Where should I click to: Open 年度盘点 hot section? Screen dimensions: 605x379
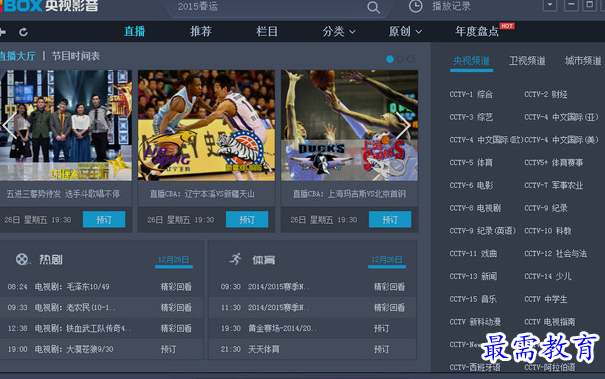point(477,32)
